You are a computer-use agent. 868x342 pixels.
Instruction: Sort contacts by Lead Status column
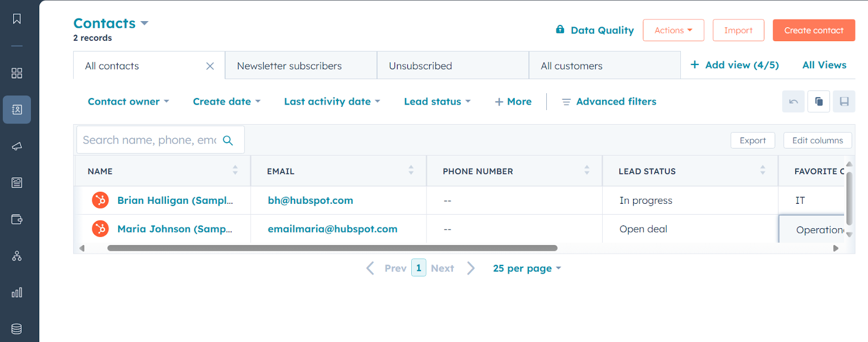point(762,171)
